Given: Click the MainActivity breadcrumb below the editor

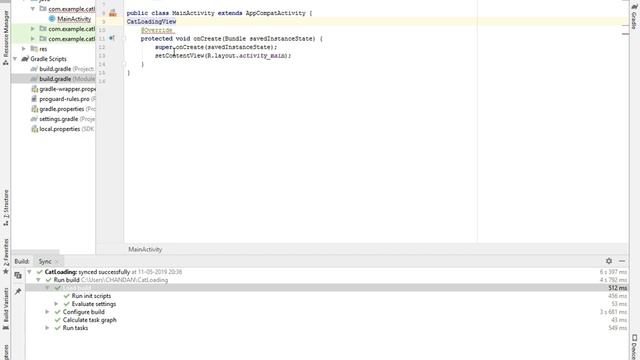Looking at the screenshot, I should 145,249.
